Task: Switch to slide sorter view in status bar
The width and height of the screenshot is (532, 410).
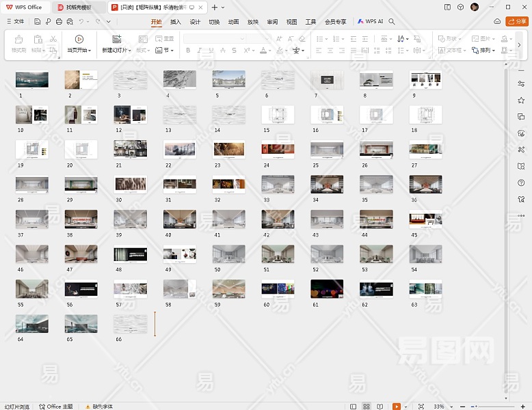Action: click(367, 406)
